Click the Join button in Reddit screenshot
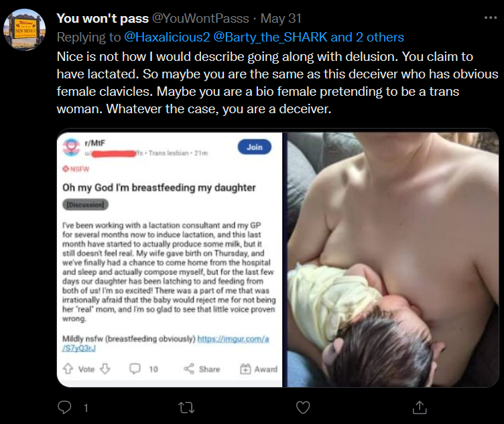 [255, 147]
